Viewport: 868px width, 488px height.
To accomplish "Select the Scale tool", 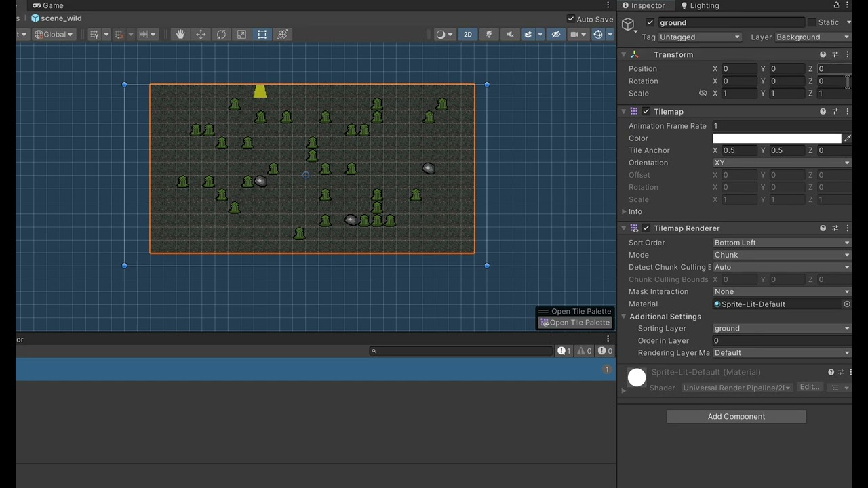I will tap(241, 34).
